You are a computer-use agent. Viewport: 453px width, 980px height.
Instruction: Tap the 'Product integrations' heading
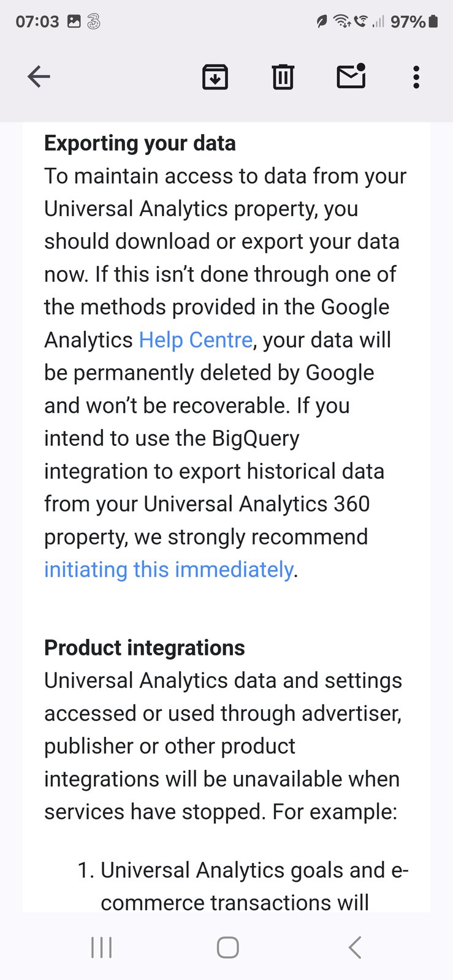tap(143, 647)
